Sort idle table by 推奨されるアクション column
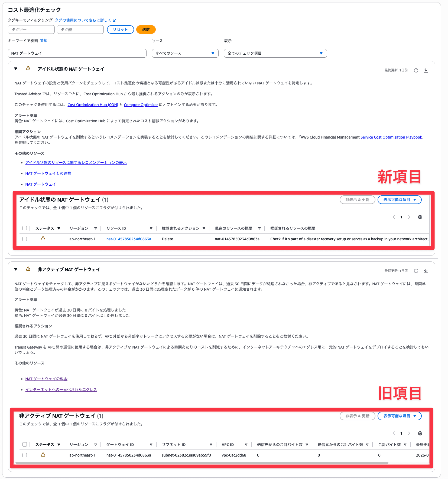This screenshot has width=448, height=479. [x=204, y=228]
